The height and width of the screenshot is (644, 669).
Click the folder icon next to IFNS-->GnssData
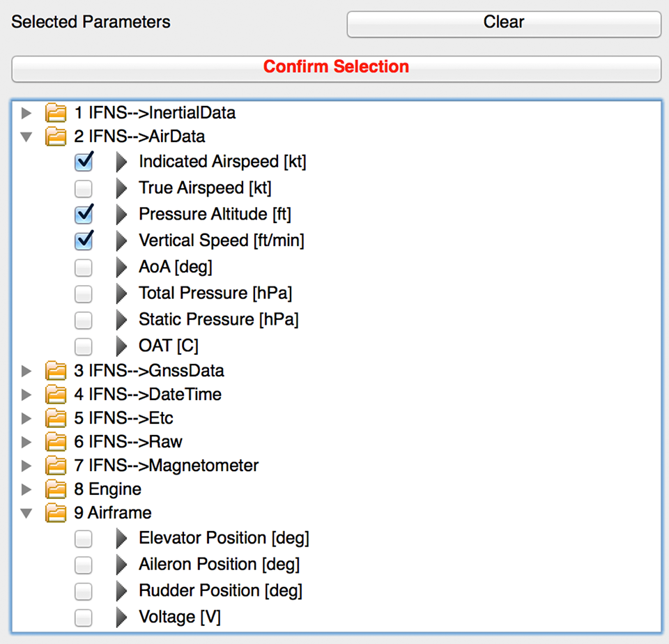point(56,371)
